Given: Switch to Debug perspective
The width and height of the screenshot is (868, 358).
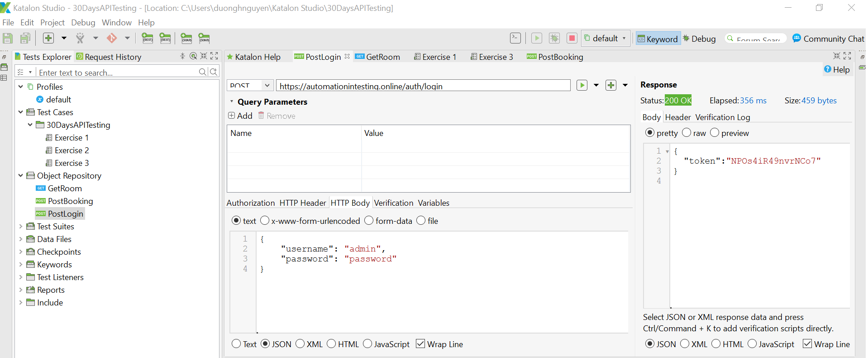Looking at the screenshot, I should pos(699,39).
